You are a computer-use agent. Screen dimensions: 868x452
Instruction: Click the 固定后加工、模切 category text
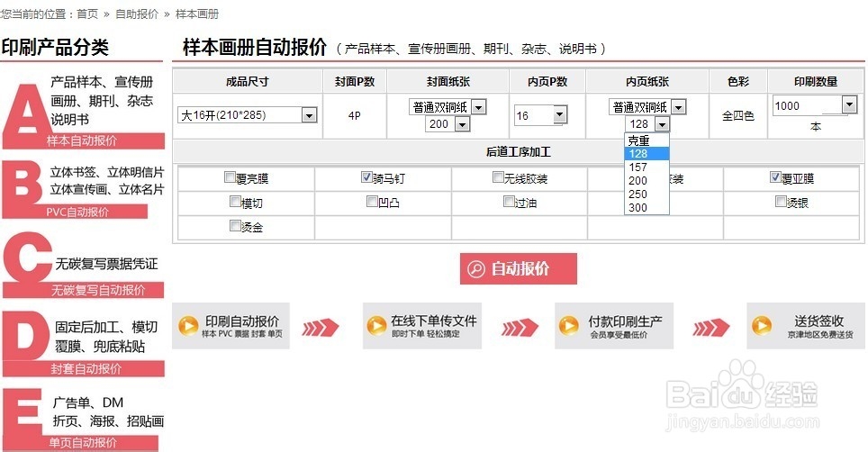pos(106,327)
